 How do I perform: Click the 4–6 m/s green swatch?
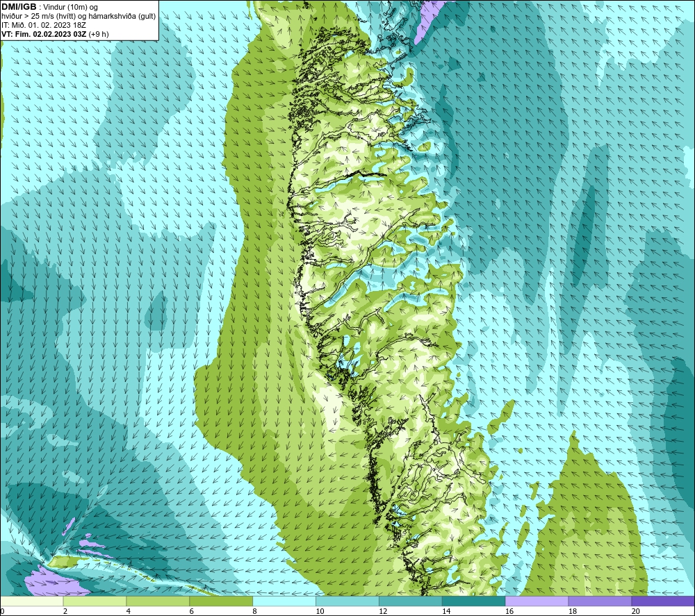click(158, 601)
